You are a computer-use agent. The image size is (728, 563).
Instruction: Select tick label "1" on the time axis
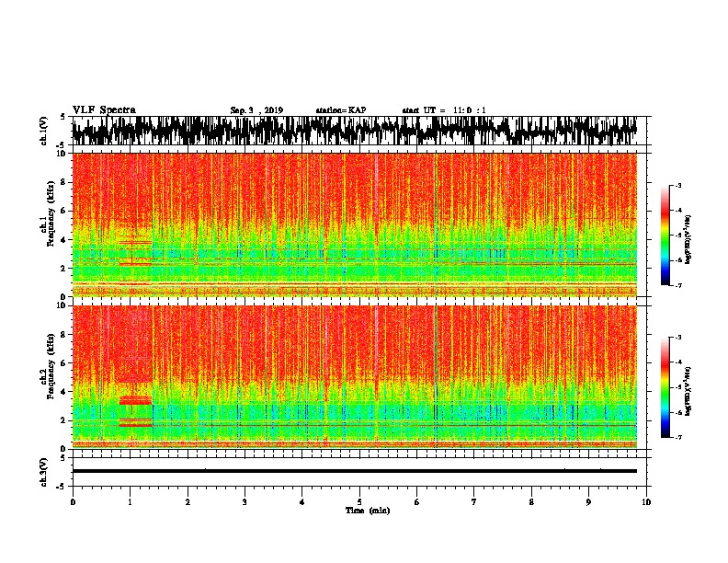(x=130, y=502)
